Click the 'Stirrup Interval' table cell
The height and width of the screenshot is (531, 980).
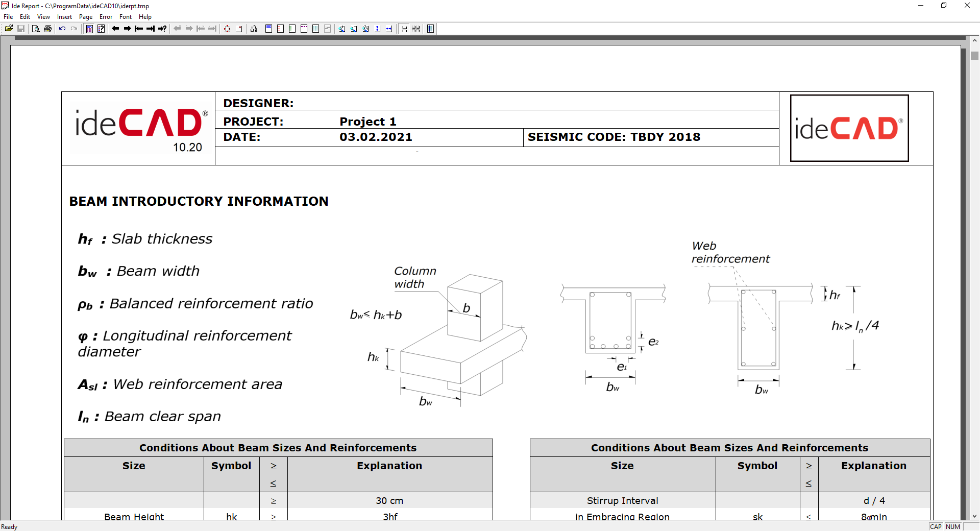(x=623, y=501)
